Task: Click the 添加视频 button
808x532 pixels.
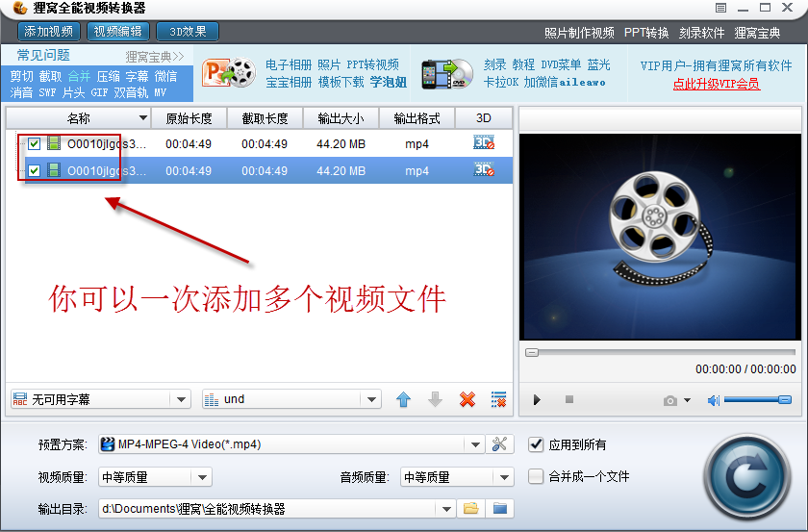Action: pyautogui.click(x=49, y=32)
